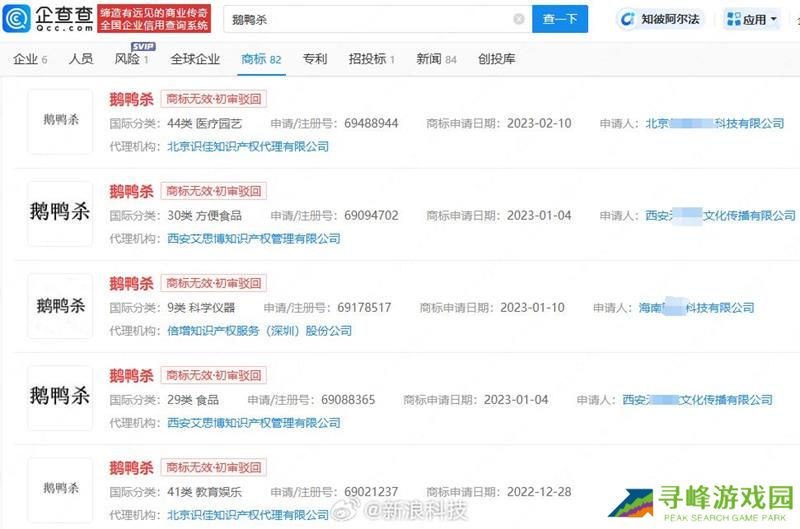Viewport: 800px width, 529px height.
Task: Open the 鹅鸭杀 trademark title for 30类 方便食品
Action: pos(131,191)
